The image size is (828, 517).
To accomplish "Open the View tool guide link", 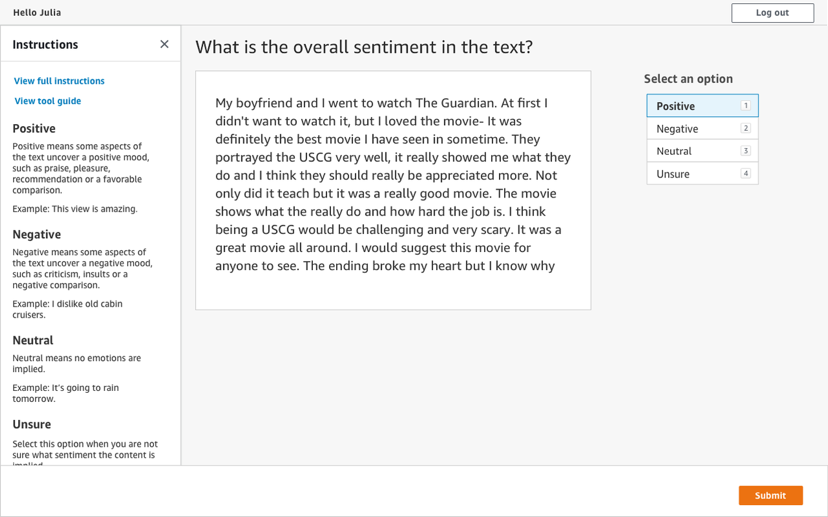I will (48, 101).
